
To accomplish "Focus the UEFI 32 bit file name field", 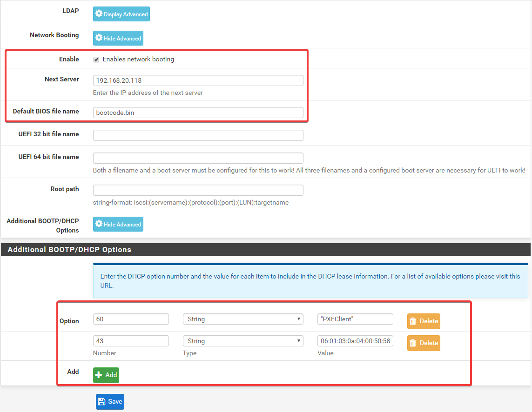I will 198,135.
